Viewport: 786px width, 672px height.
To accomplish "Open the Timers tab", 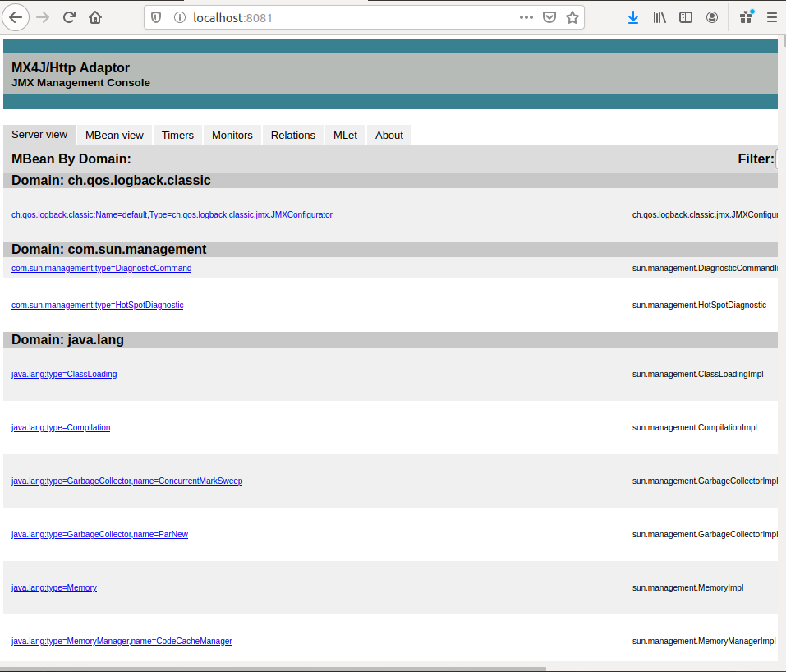I will coord(177,136).
